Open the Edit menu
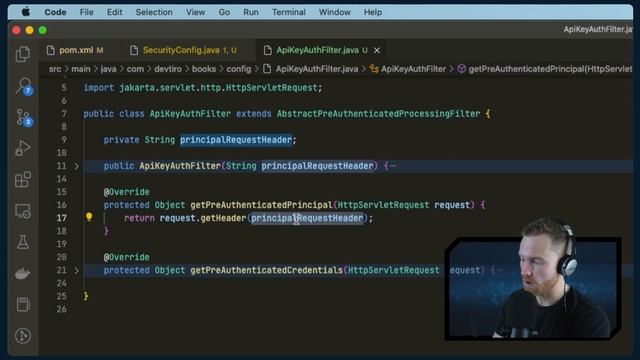The width and height of the screenshot is (640, 360). 114,12
